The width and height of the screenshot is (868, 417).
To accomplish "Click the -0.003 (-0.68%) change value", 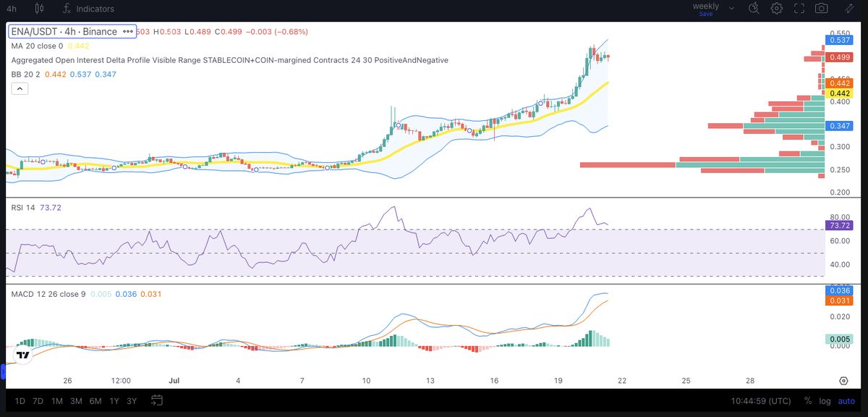I will (278, 32).
